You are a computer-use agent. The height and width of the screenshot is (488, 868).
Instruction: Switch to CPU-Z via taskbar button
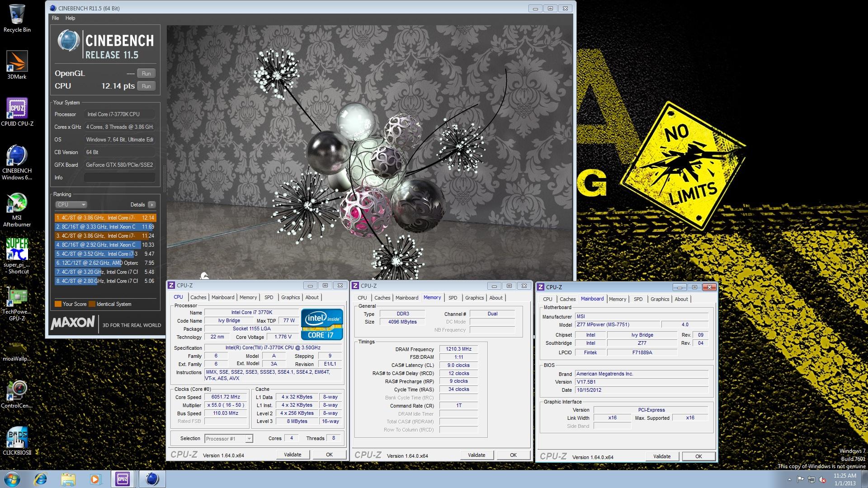pyautogui.click(x=123, y=479)
